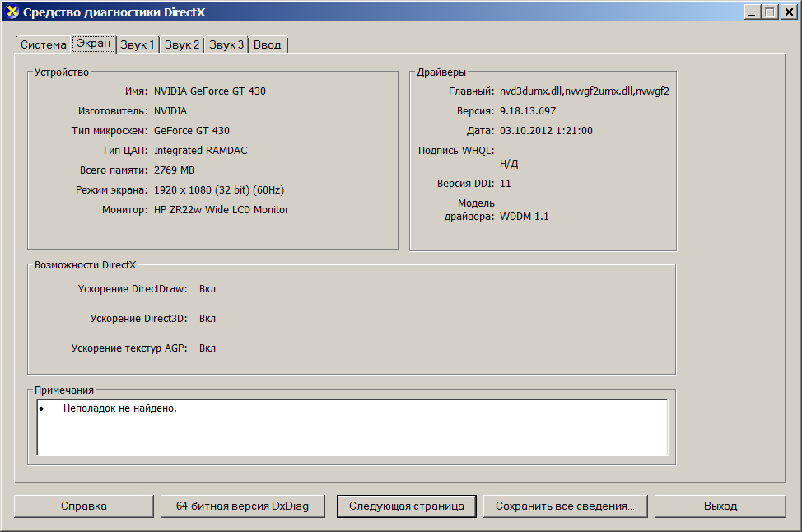Select the Экран tab

click(x=94, y=44)
